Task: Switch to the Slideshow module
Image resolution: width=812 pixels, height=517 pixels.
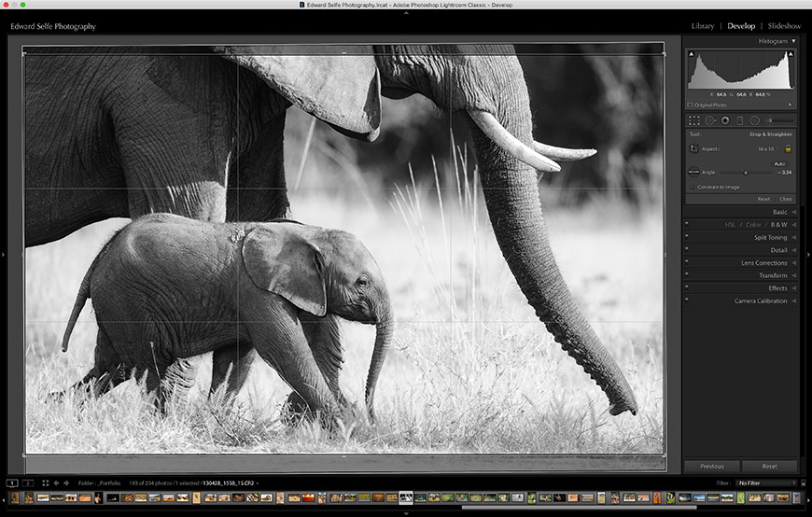Action: [784, 26]
